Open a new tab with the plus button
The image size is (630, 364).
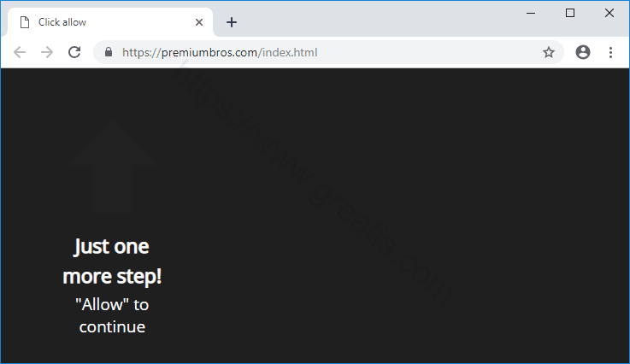231,22
